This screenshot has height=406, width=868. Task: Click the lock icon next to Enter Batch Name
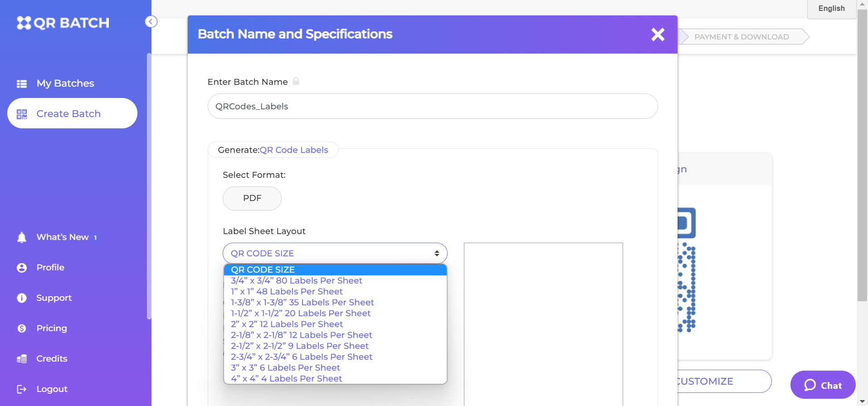pyautogui.click(x=296, y=81)
